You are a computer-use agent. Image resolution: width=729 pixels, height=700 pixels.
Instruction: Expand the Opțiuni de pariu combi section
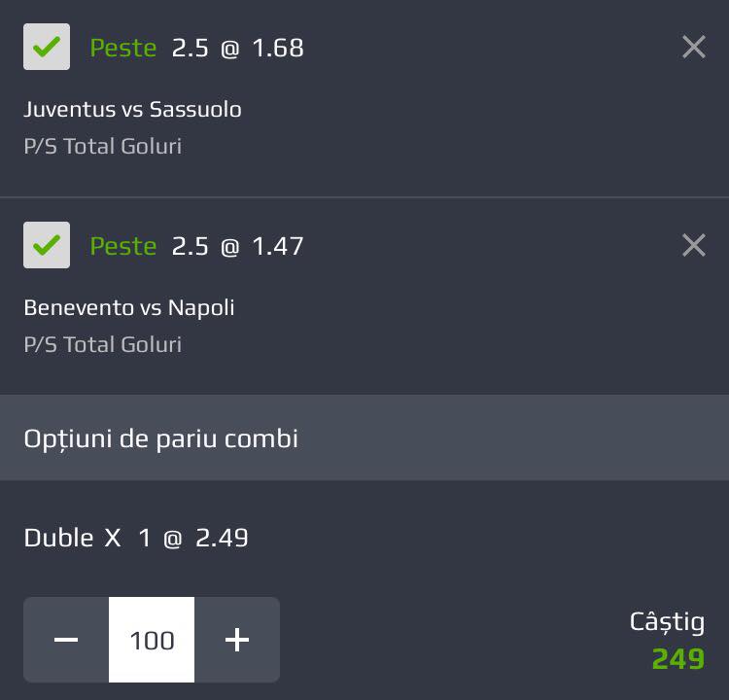tap(364, 437)
